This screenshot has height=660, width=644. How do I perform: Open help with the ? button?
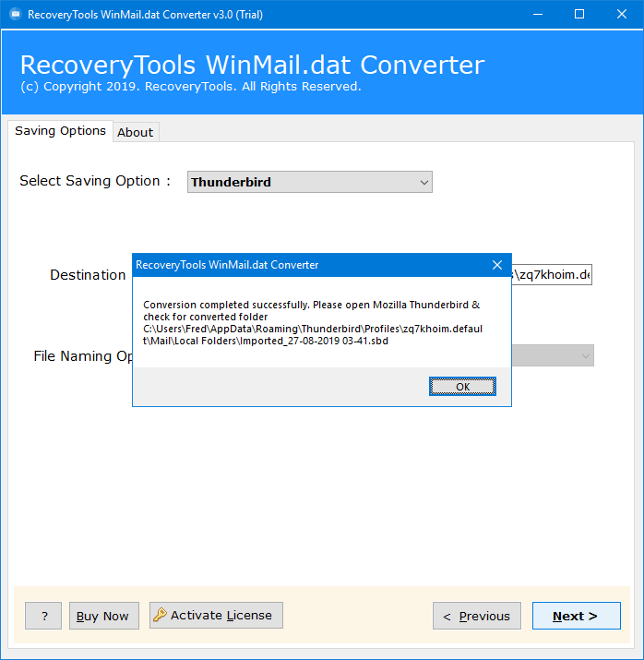(43, 616)
